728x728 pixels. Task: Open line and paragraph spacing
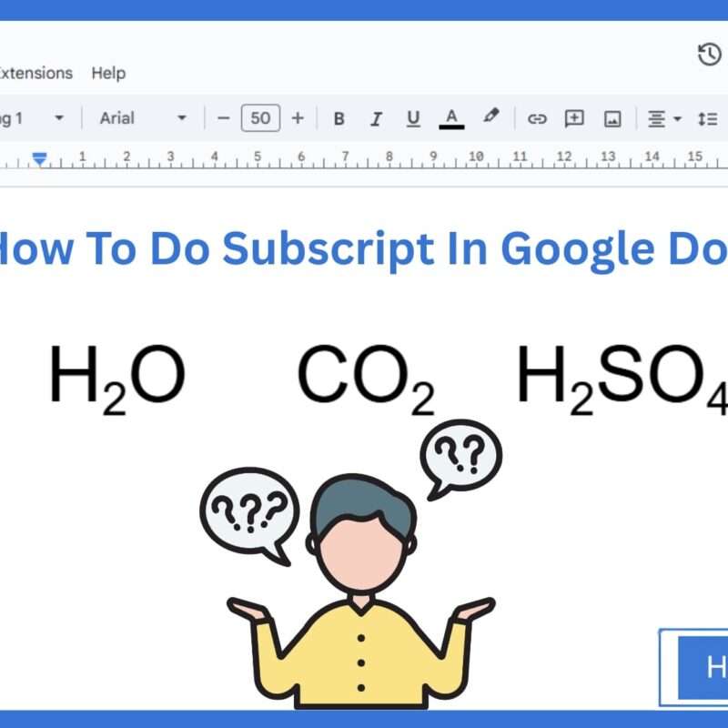point(708,119)
